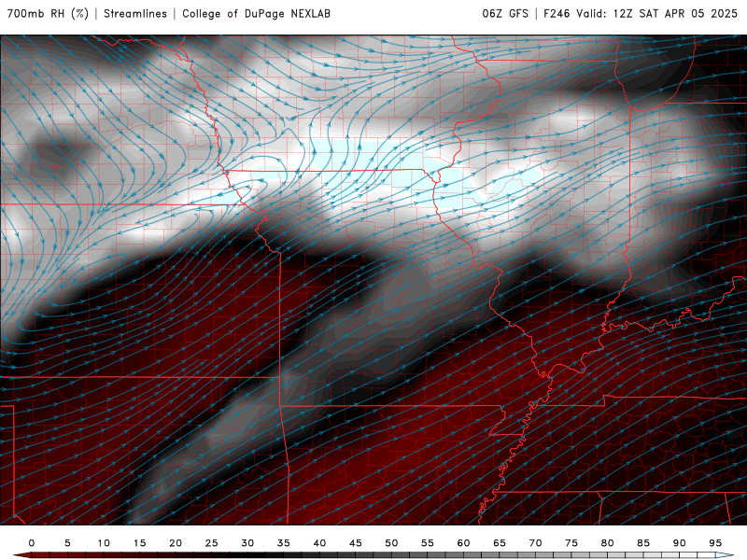Click the 40 label on the color scale

(319, 543)
